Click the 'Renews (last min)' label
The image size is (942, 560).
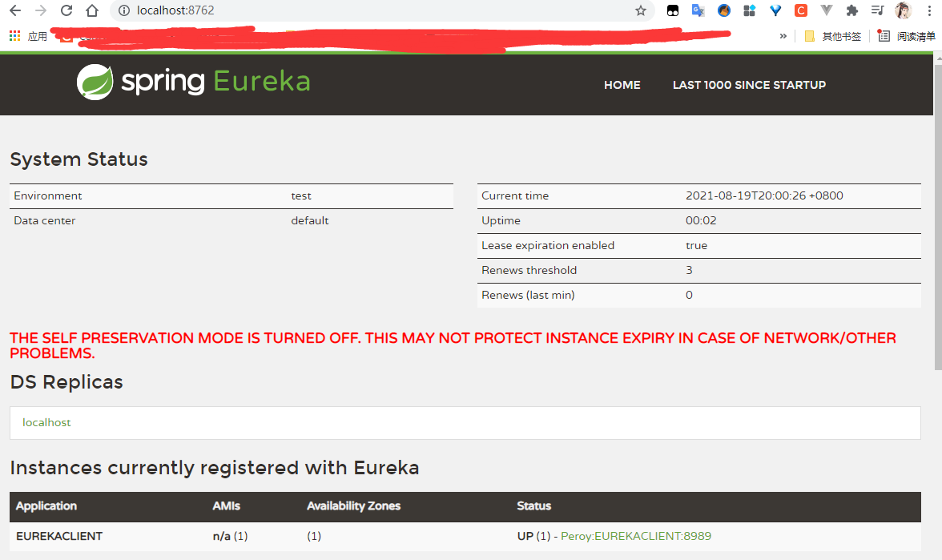pos(528,295)
